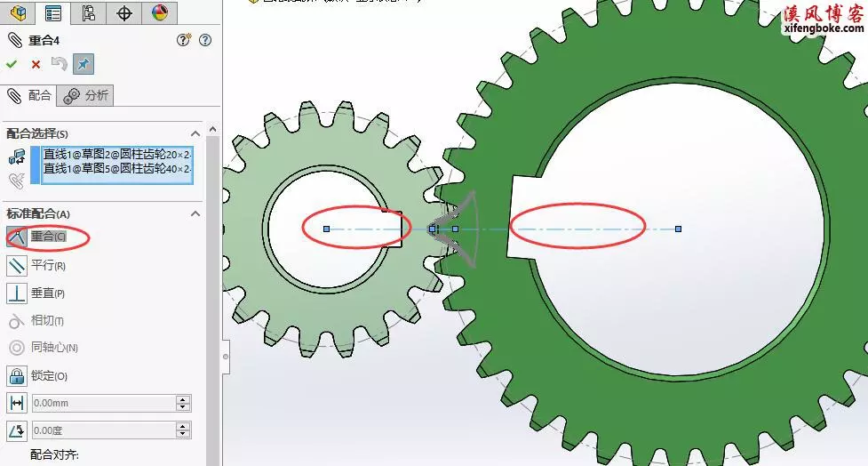Open the DisplayManager color ball tab
Viewport: 868px width, 466px height.
(x=159, y=12)
